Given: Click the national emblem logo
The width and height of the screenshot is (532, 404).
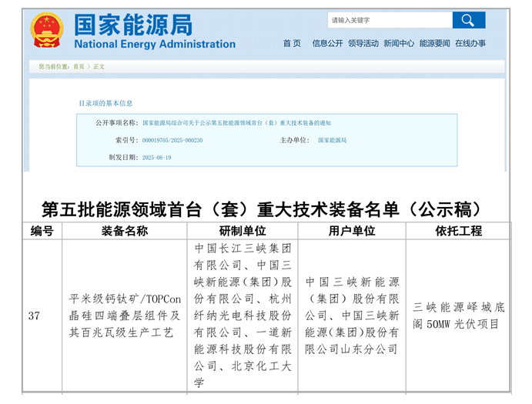Looking at the screenshot, I should tap(46, 30).
